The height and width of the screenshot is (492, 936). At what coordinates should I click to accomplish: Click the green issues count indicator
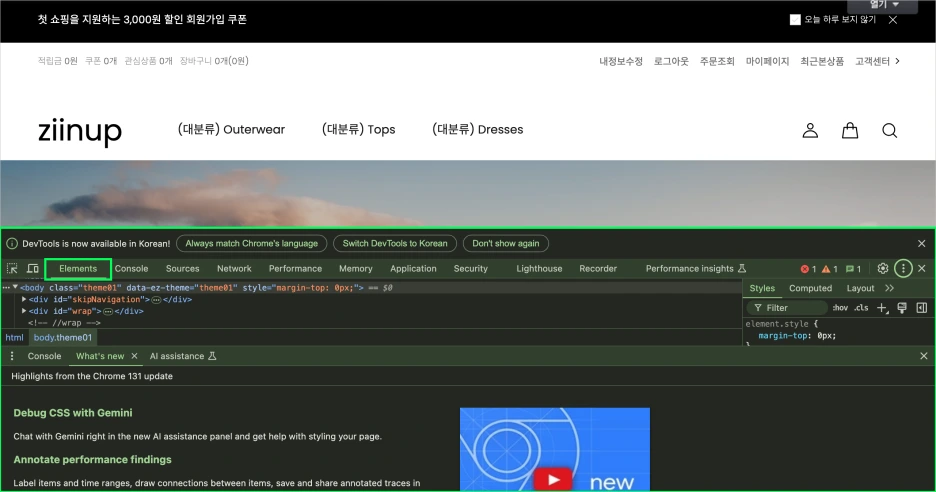click(854, 269)
